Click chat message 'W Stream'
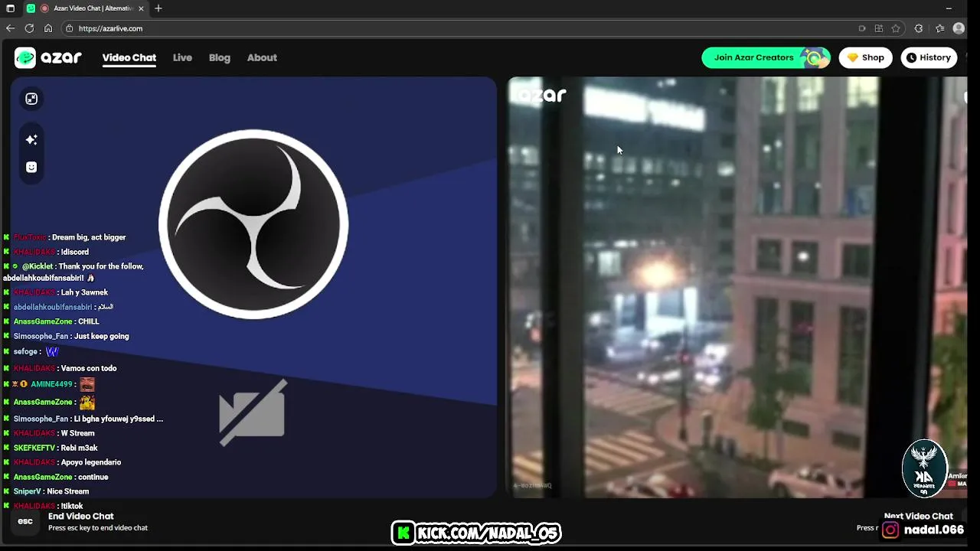 78,433
